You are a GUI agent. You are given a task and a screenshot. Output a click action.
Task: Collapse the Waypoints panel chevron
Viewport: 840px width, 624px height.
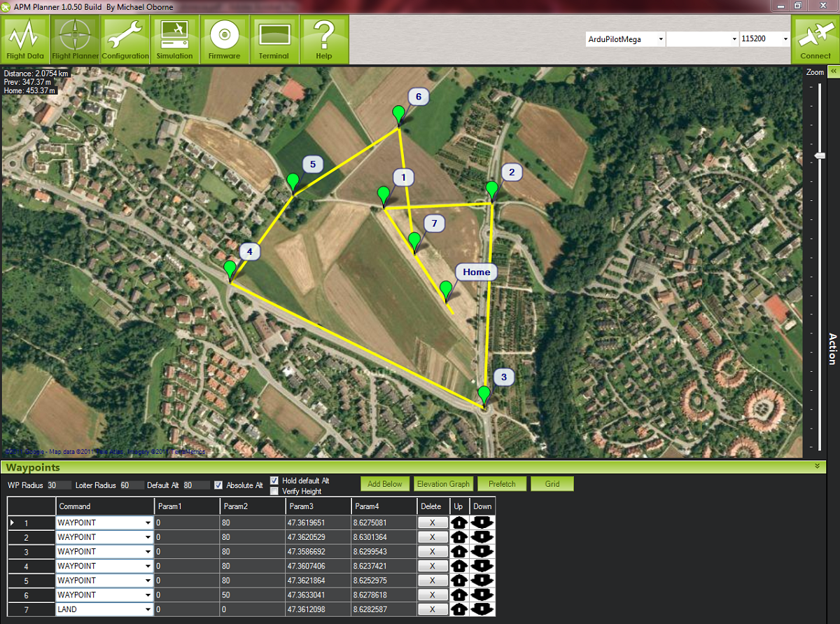coord(817,465)
